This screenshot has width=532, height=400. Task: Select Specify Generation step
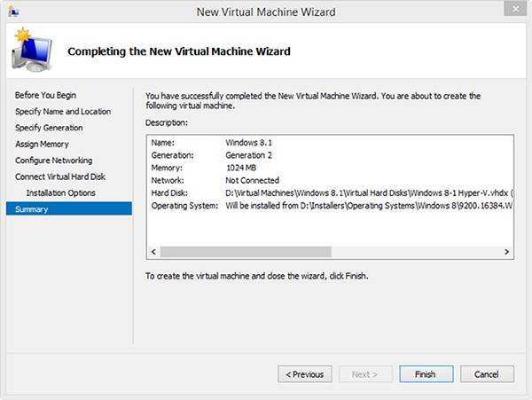tap(50, 128)
